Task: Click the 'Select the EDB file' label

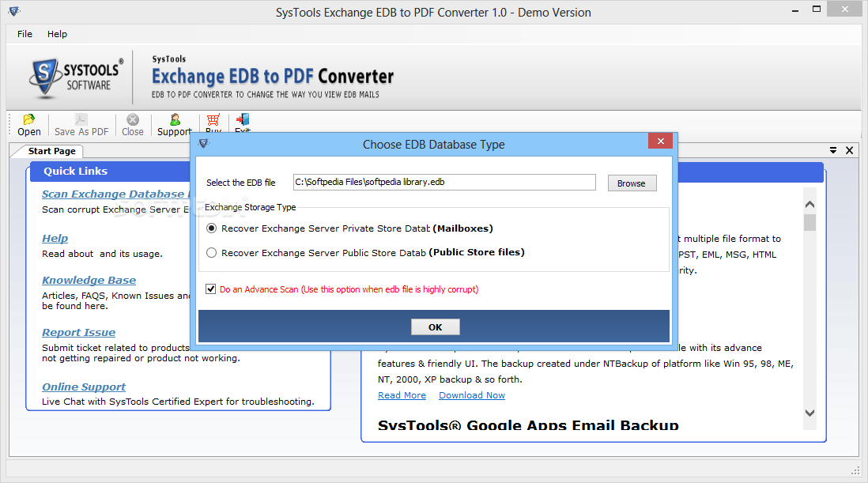Action: pos(241,183)
